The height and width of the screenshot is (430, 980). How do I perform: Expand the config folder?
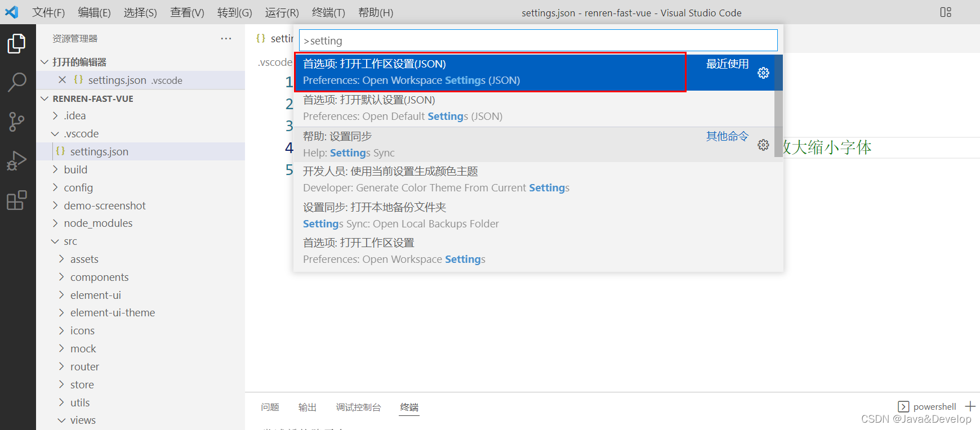[x=55, y=187]
